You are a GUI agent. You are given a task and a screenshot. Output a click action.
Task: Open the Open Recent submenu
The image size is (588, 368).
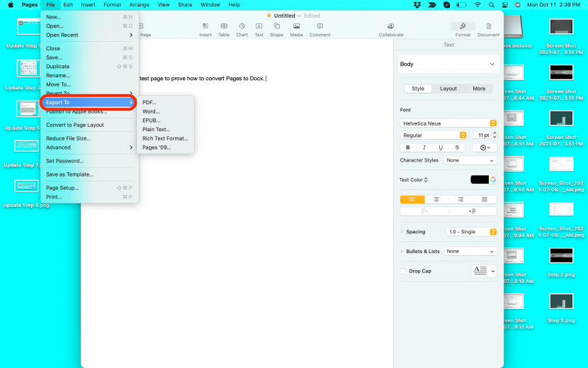tap(89, 35)
